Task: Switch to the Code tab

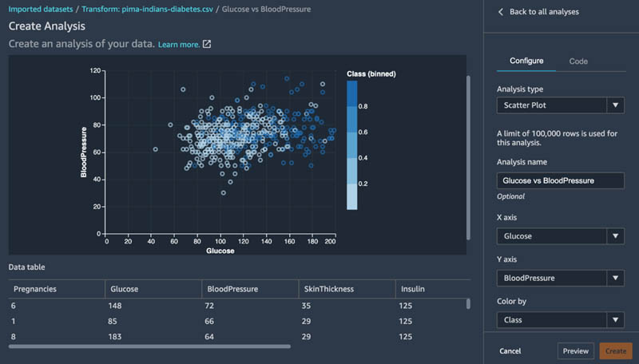Action: [x=578, y=61]
